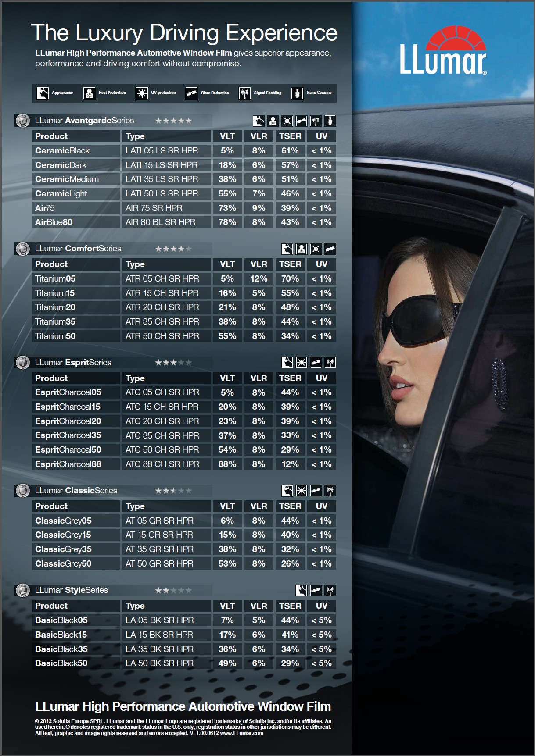Select the heat protection icon beside AvantgardeSeries
The image size is (535, 756).
click(273, 121)
